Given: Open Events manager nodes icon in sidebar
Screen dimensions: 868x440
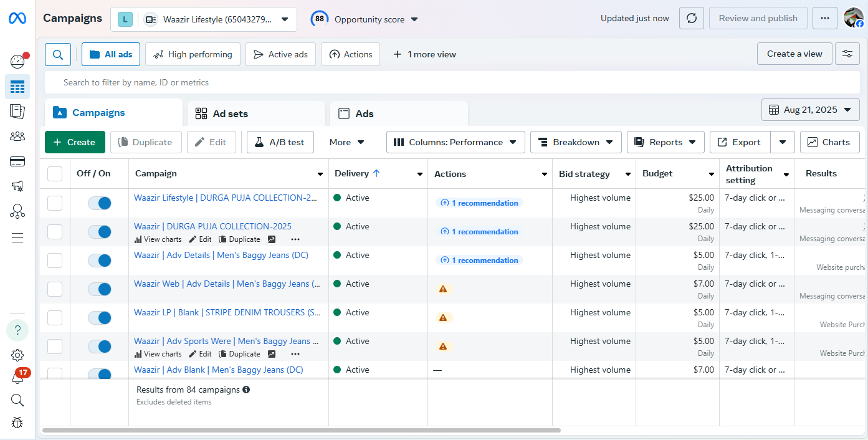Looking at the screenshot, I should coord(17,211).
